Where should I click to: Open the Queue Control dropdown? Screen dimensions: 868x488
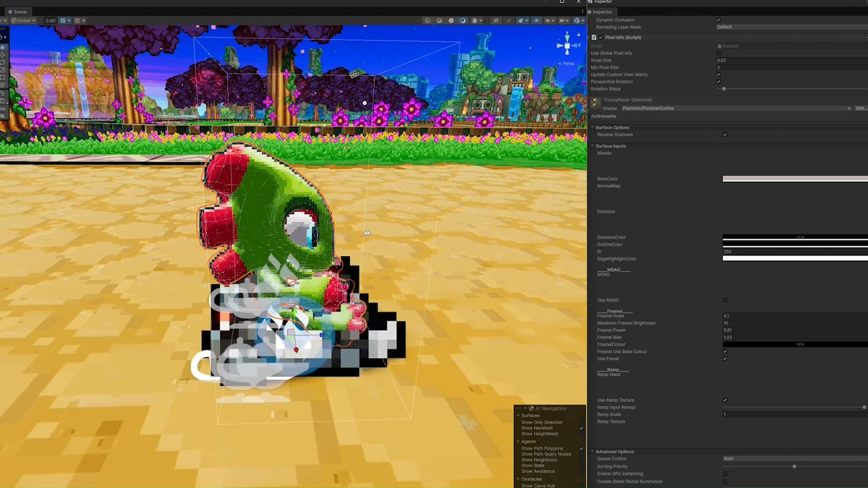(x=794, y=458)
